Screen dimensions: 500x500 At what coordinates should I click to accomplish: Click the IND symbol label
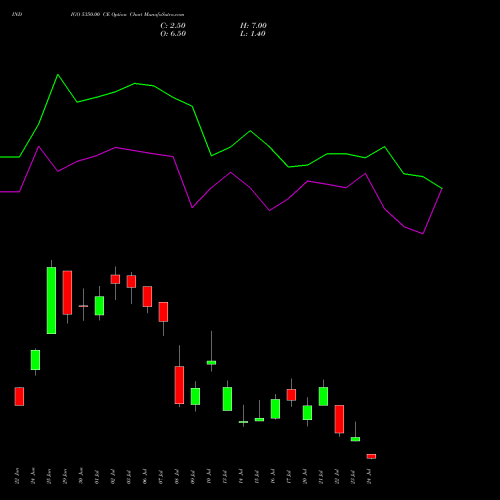point(17,15)
